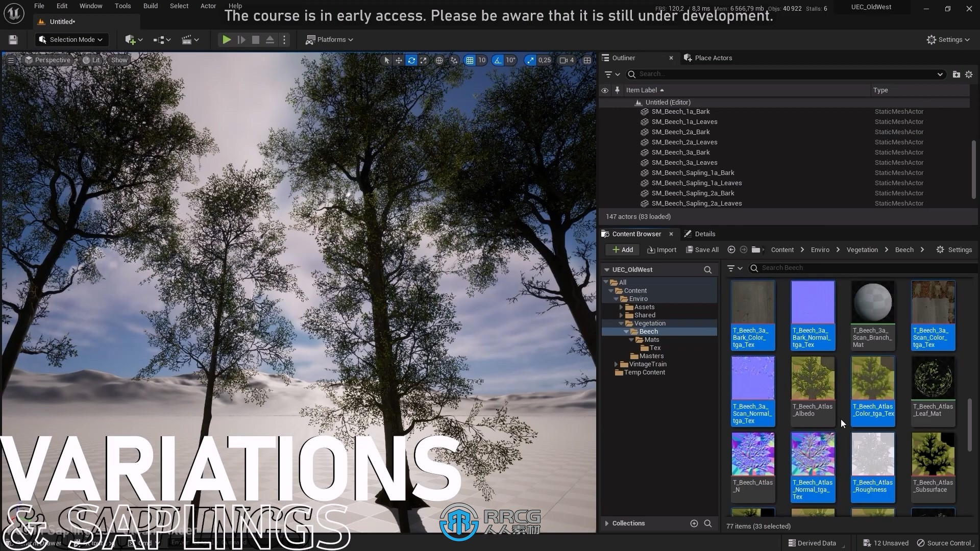Toggle rotation snapping angle icon
This screenshot has width=980, height=551.
click(x=498, y=60)
